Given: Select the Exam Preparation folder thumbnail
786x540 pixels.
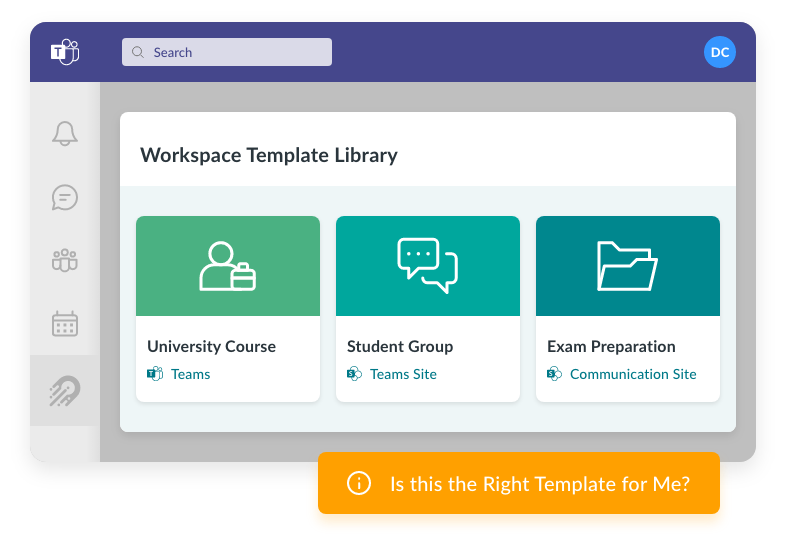Looking at the screenshot, I should pos(628,266).
